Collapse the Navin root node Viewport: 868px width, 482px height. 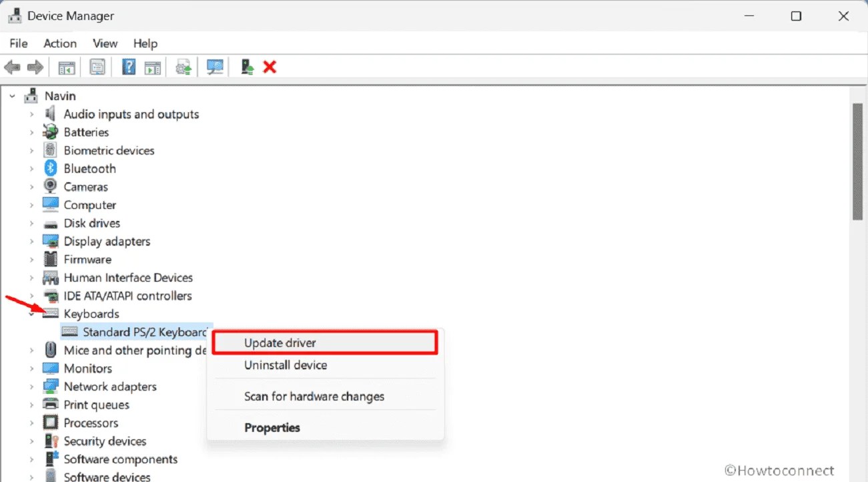11,95
